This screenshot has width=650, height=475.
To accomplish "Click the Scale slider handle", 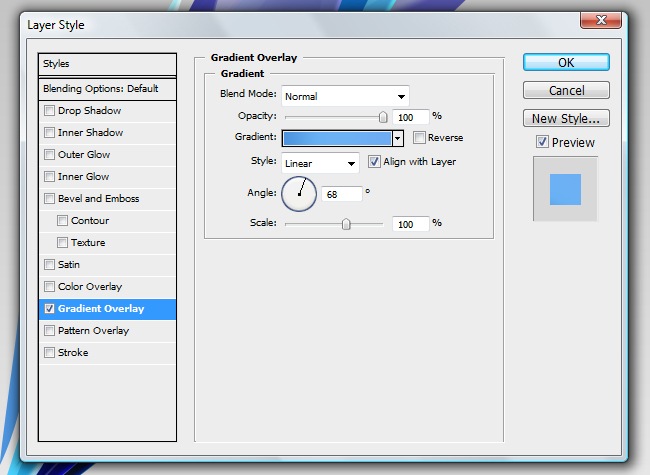I will point(346,224).
